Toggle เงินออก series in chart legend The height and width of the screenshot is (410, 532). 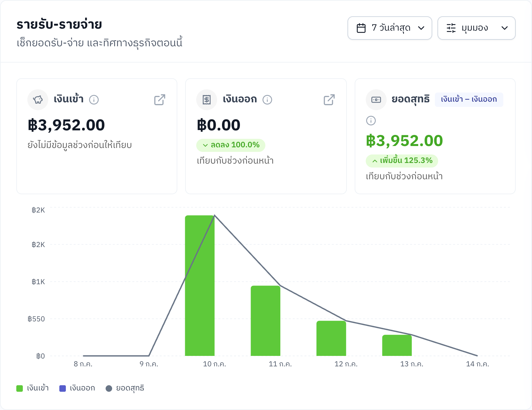click(x=77, y=388)
